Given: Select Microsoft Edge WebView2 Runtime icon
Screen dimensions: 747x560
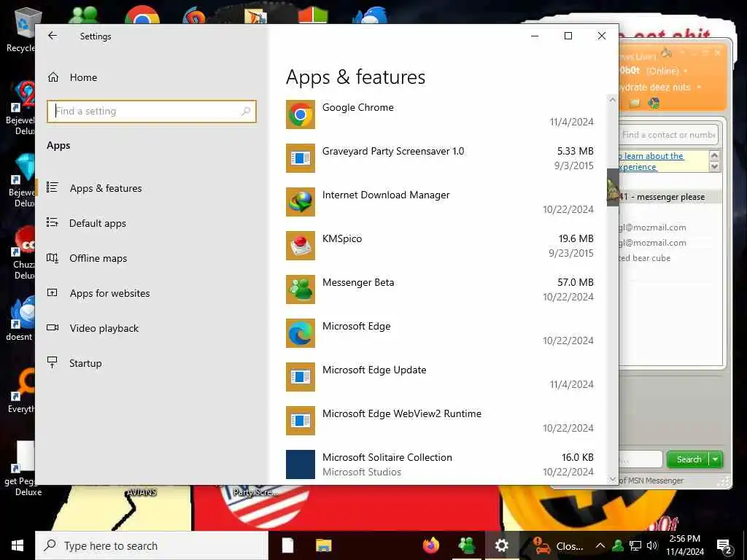Looking at the screenshot, I should pyautogui.click(x=300, y=421).
